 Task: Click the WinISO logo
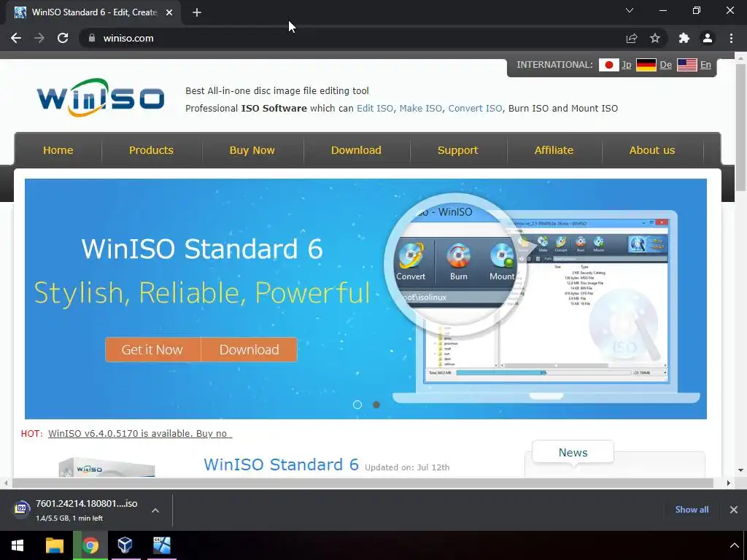pyautogui.click(x=101, y=98)
